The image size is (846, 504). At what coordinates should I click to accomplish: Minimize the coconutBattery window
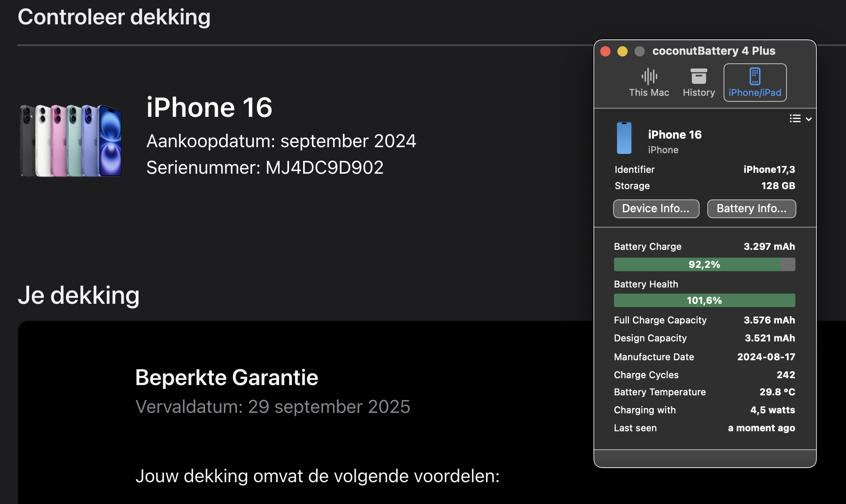pos(623,51)
